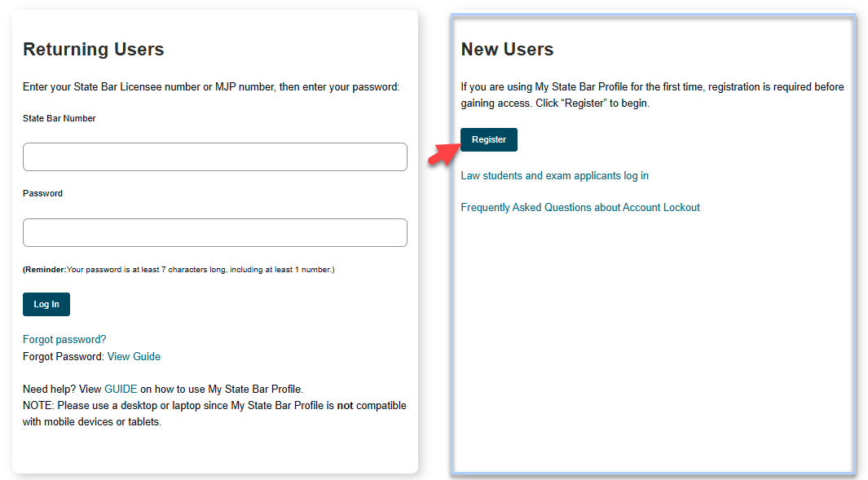Focus the State Bar Number input field
Viewport: 868px width, 480px height.
pos(214,157)
